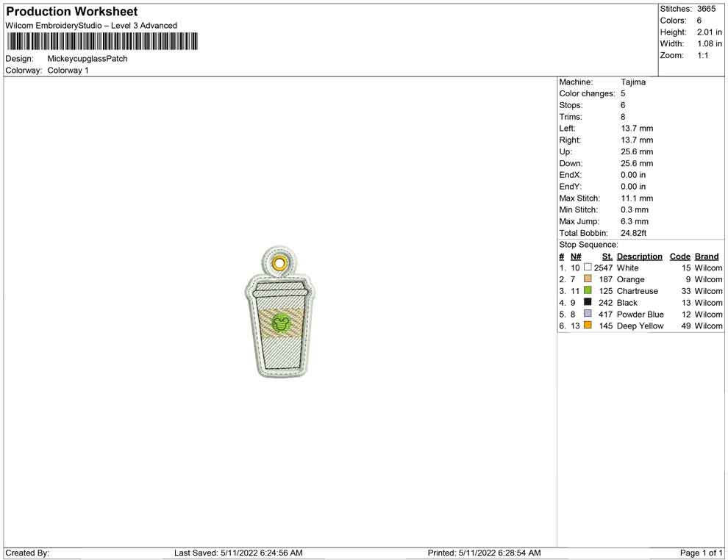Viewport: 728px width, 560px height.
Task: Click the yellow eyelet ring on the design
Action: [279, 264]
